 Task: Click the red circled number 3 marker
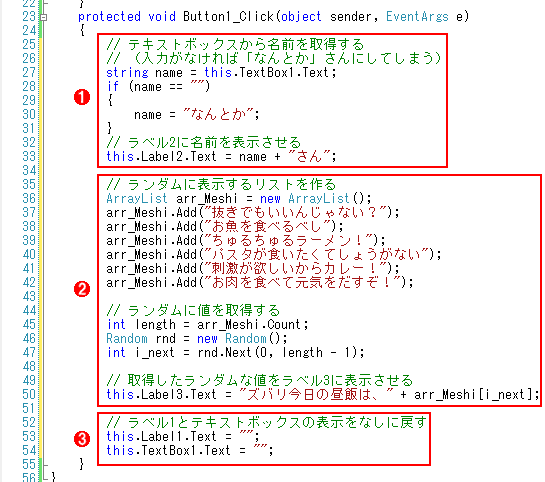(x=82, y=439)
